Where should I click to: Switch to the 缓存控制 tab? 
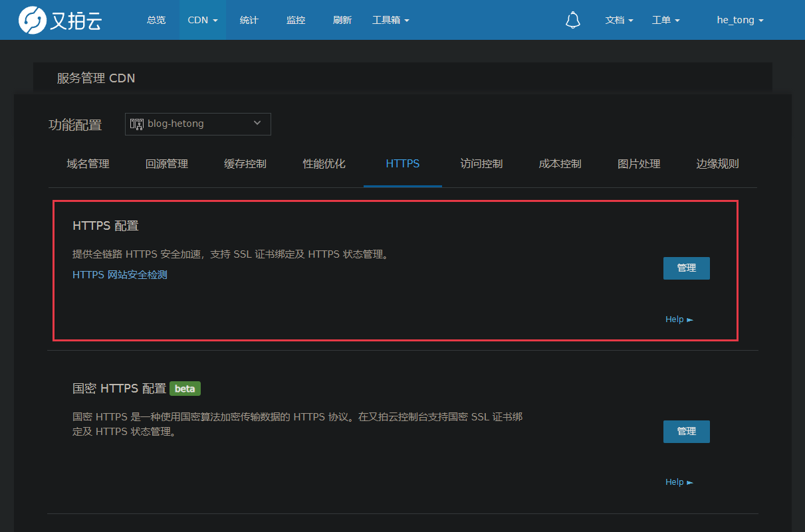point(245,163)
